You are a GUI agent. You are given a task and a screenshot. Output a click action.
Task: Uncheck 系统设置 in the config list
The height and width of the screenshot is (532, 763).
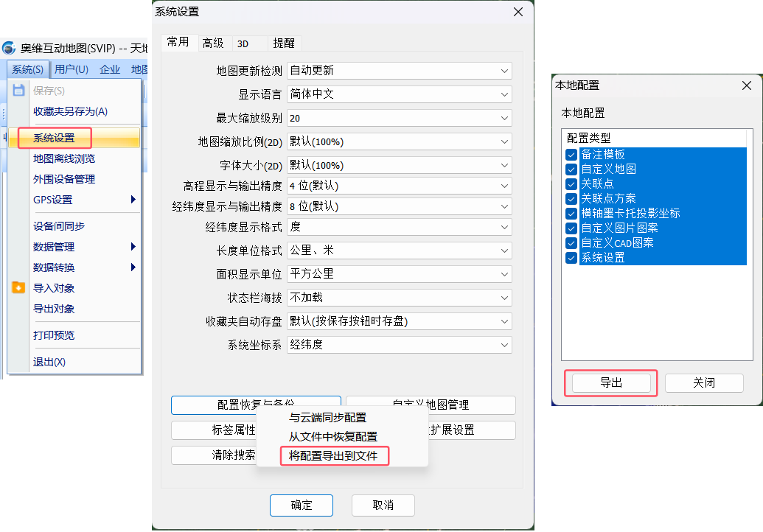pyautogui.click(x=571, y=258)
